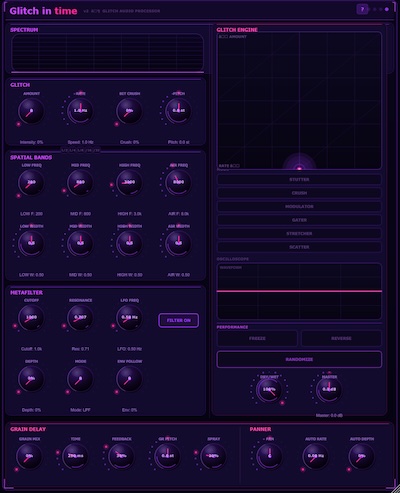Click the FEEDBACK knob
This screenshot has width=400, height=493.
click(x=122, y=456)
